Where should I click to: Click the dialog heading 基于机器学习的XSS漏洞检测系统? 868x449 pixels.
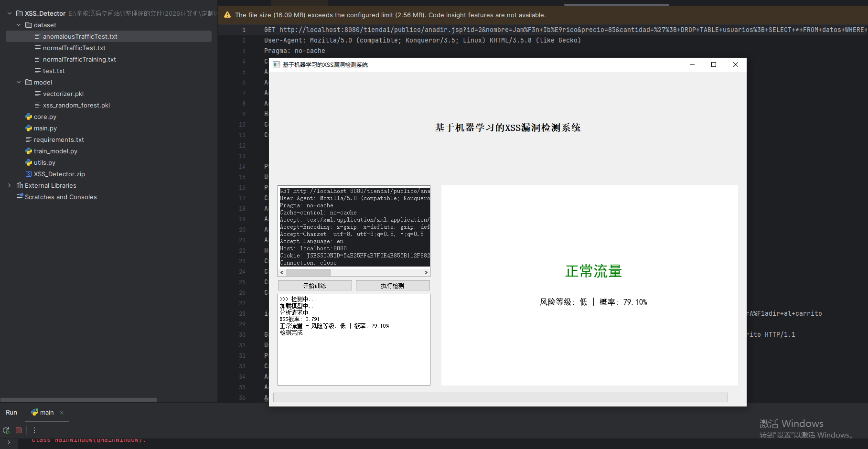click(508, 128)
